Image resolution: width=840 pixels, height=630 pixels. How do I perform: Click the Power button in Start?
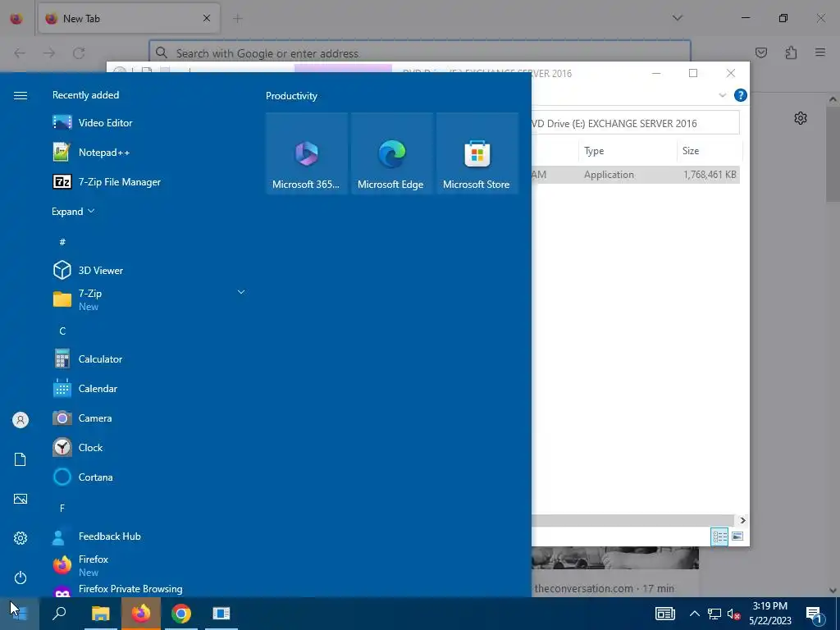21,577
